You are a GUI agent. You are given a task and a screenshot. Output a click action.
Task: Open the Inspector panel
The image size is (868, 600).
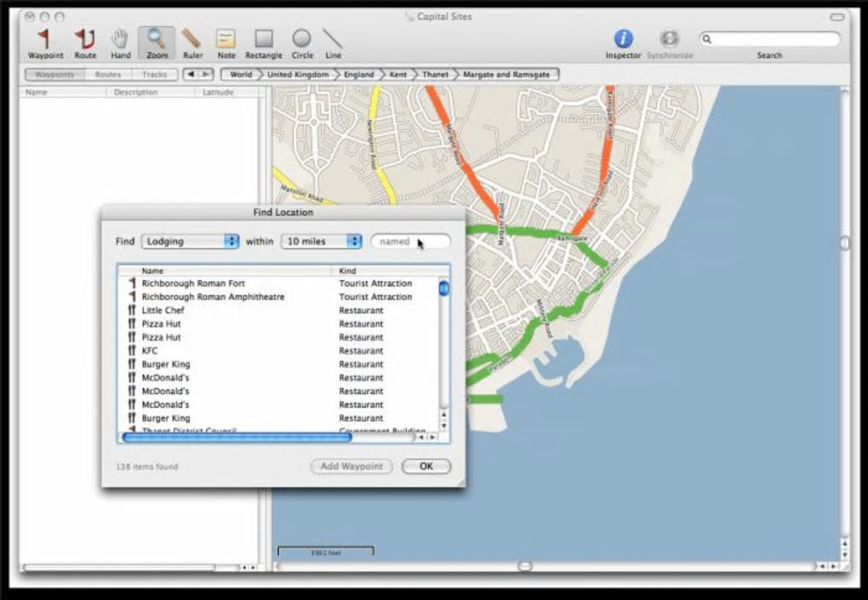[623, 39]
